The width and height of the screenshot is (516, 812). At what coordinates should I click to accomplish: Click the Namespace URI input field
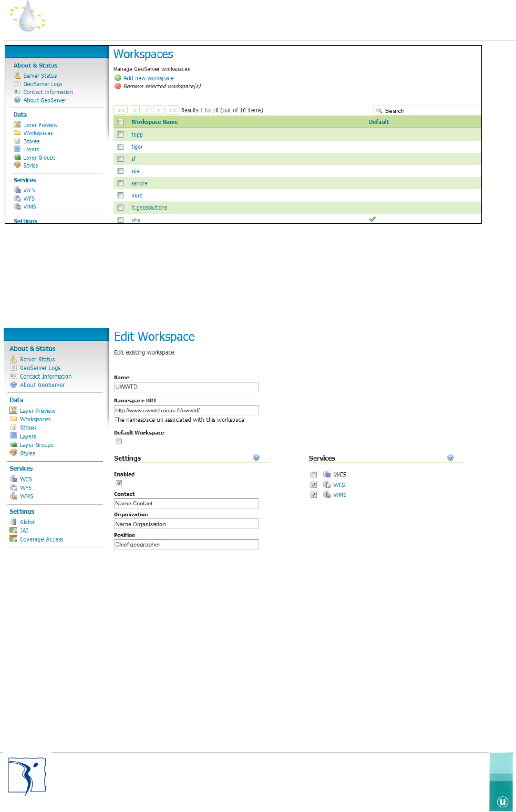[x=186, y=410]
